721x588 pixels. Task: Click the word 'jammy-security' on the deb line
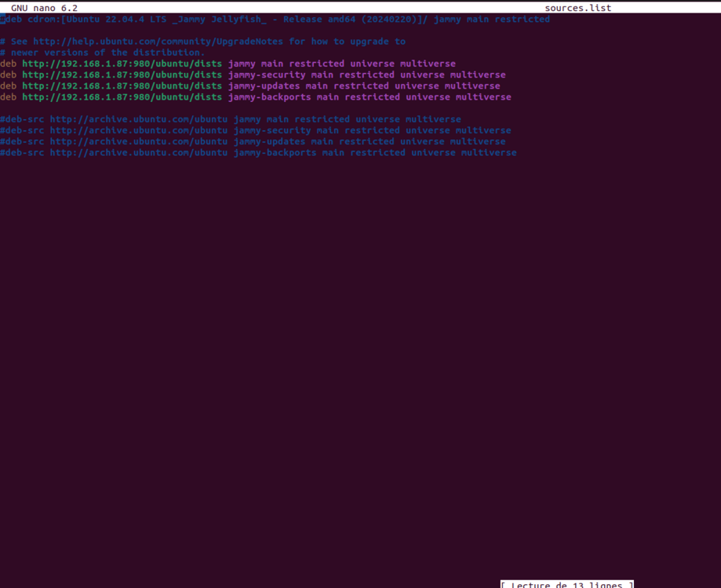click(x=267, y=75)
